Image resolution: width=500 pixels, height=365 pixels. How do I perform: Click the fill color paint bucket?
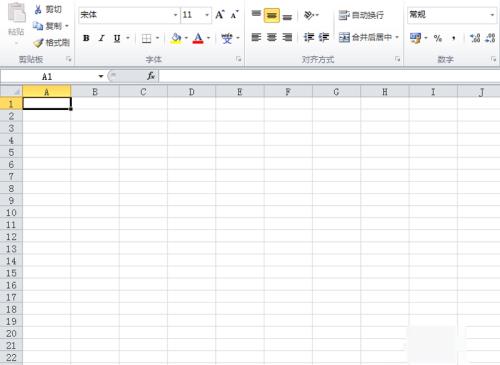pos(176,38)
